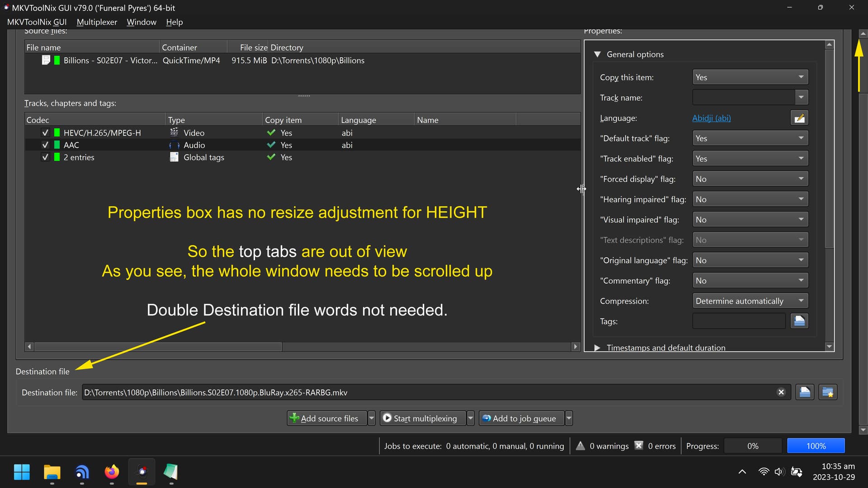Uncheck the HEVC/H.265/MPEG-H track checkbox
Viewport: 868px width, 488px height.
tap(45, 133)
